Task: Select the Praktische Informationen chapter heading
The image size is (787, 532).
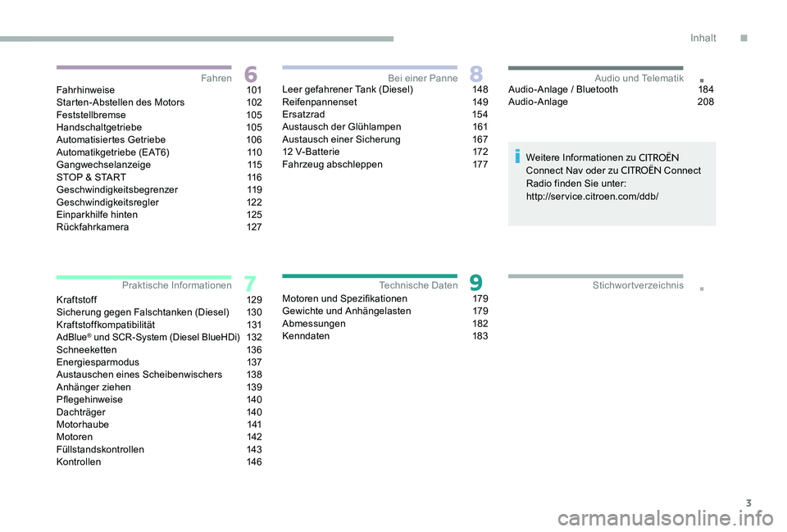Action: [x=177, y=285]
